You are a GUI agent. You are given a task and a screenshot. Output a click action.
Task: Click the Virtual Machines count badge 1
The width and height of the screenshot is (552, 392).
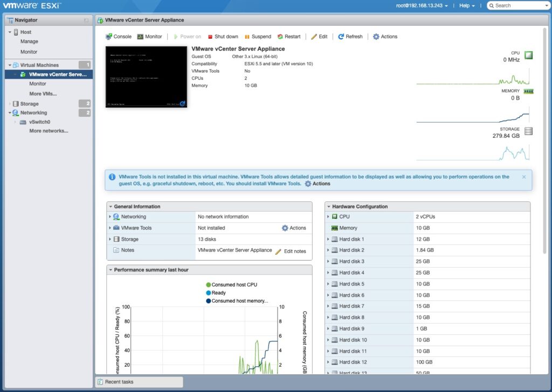tap(85, 65)
